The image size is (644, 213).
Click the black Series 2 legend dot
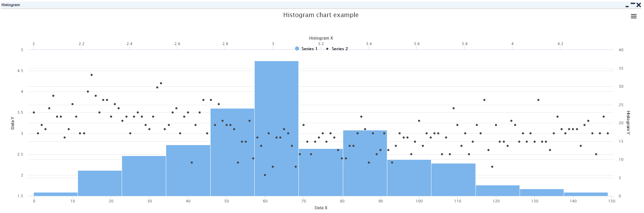click(327, 49)
